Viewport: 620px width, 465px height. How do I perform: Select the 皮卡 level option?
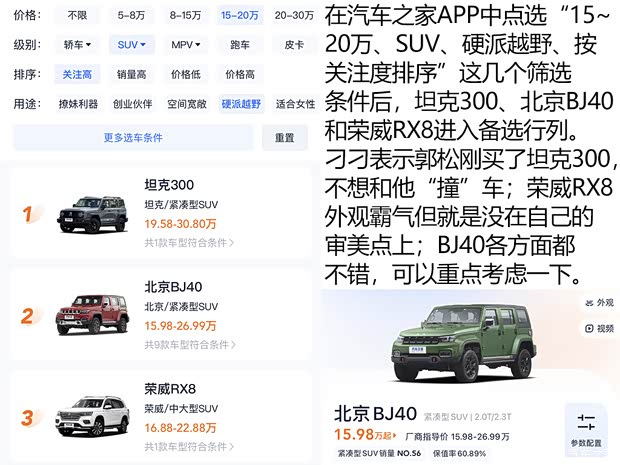click(294, 45)
